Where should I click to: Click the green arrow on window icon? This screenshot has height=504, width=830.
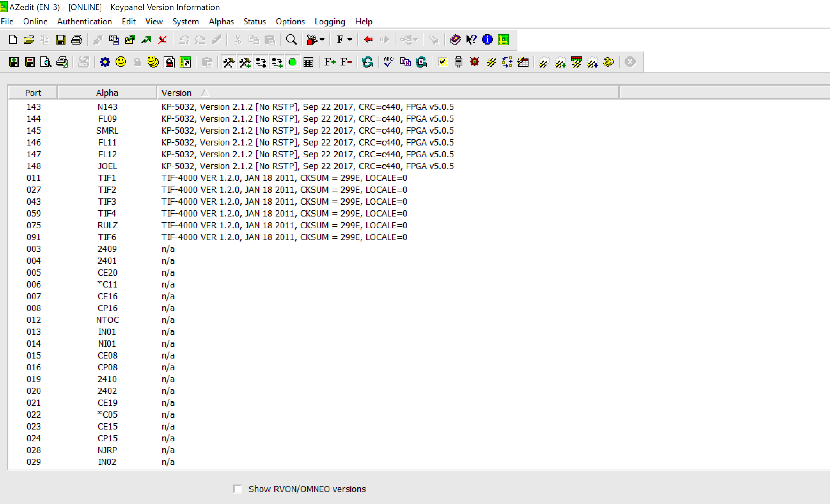coord(130,40)
